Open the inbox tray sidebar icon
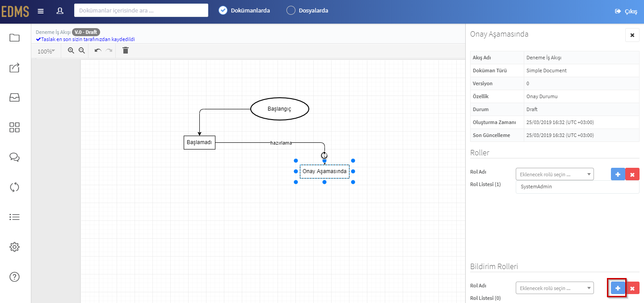 [15, 98]
